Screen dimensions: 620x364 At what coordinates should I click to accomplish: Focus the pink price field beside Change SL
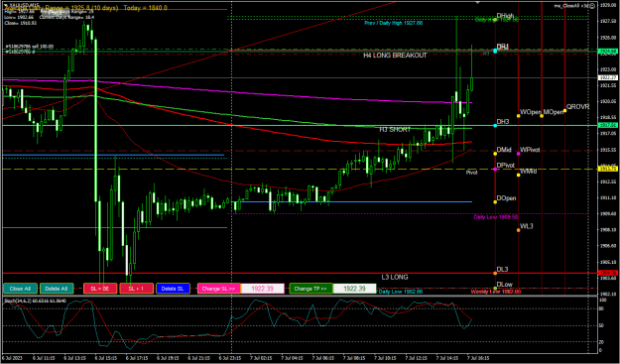pyautogui.click(x=263, y=289)
